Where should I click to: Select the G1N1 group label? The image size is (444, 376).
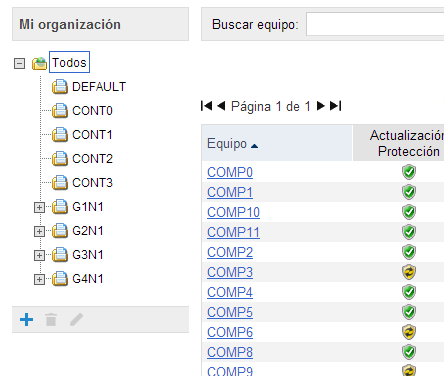click(88, 207)
